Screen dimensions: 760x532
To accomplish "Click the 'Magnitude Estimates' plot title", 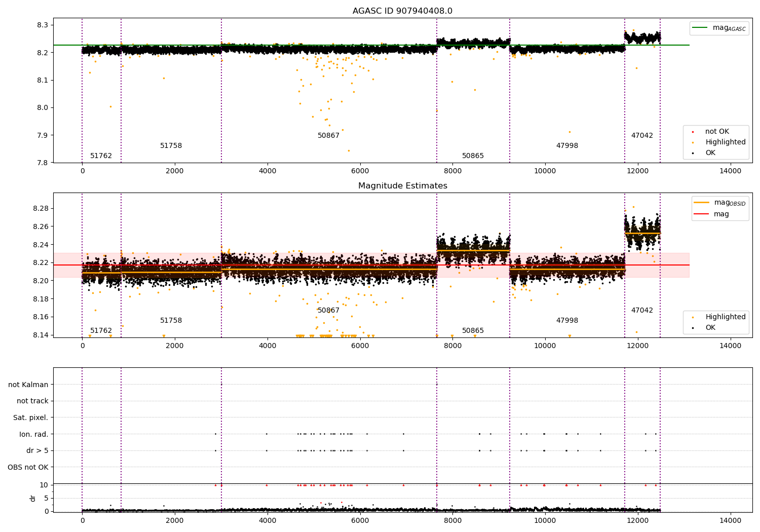I will pyautogui.click(x=402, y=186).
